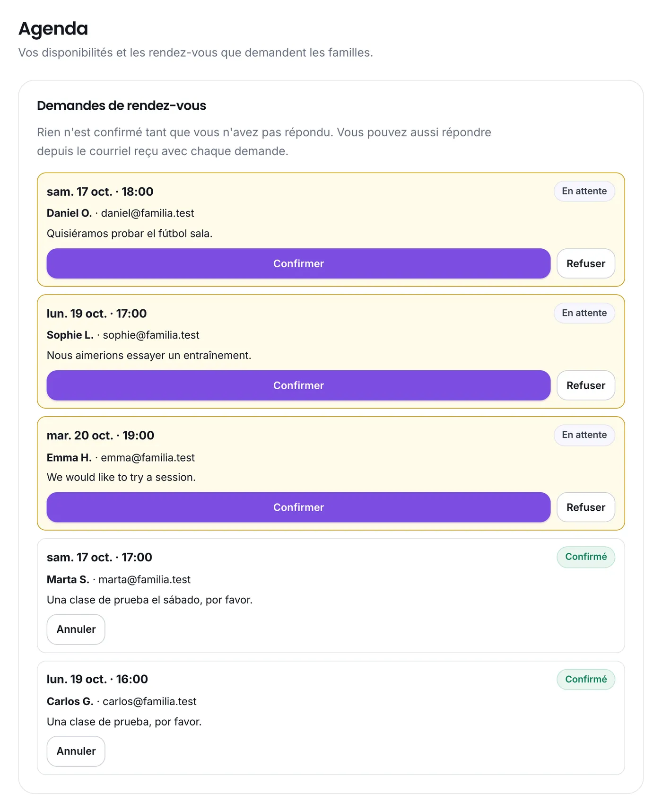Refuse Sophie L.'s appointment request

586,385
